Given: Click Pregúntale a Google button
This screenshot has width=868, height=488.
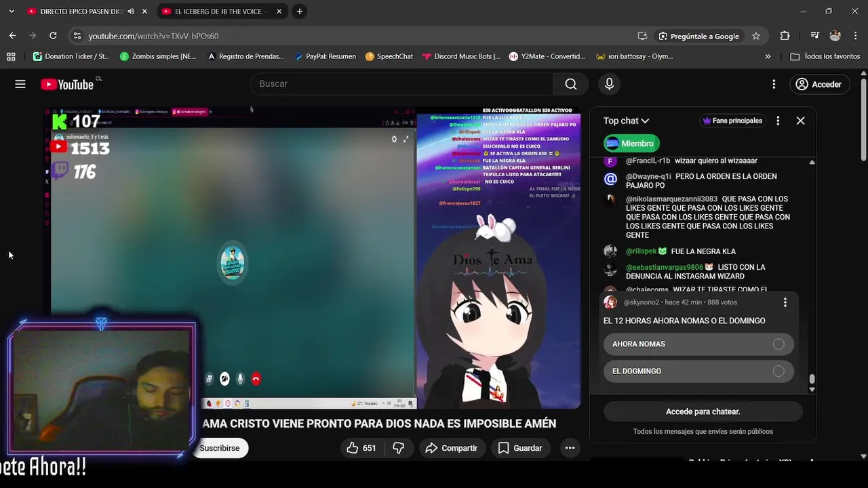Looking at the screenshot, I should [698, 36].
